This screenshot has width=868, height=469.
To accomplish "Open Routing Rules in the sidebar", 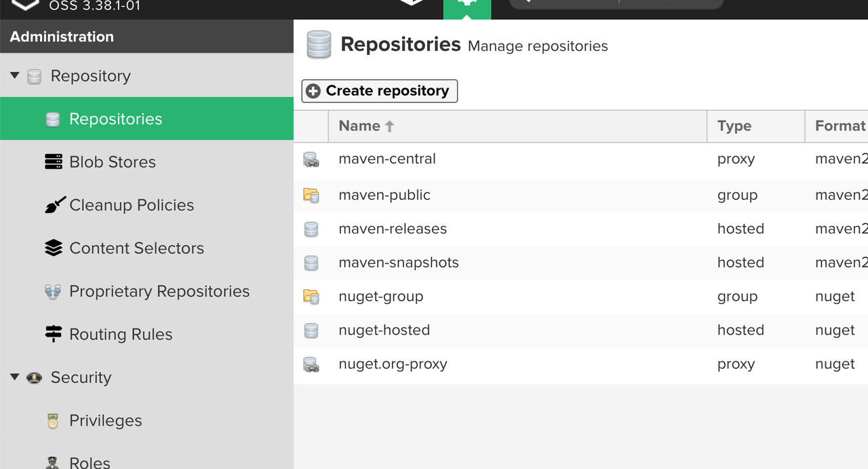I will (146, 334).
